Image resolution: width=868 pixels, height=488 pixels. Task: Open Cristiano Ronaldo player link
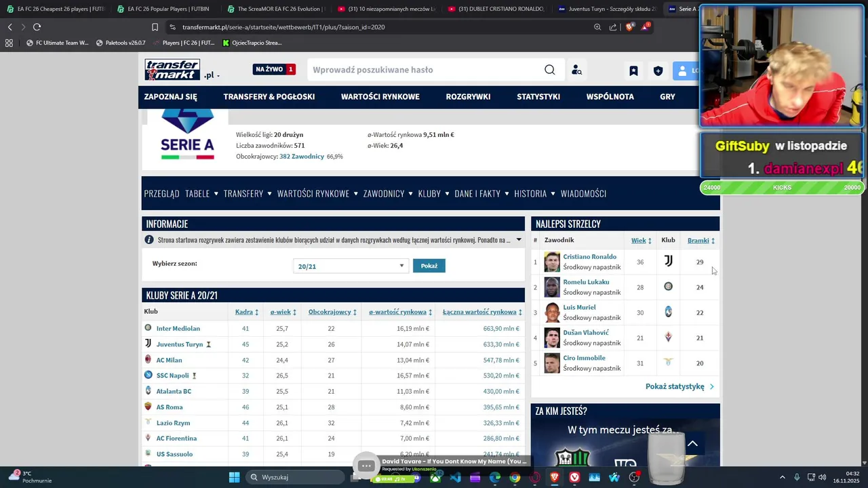click(x=589, y=257)
